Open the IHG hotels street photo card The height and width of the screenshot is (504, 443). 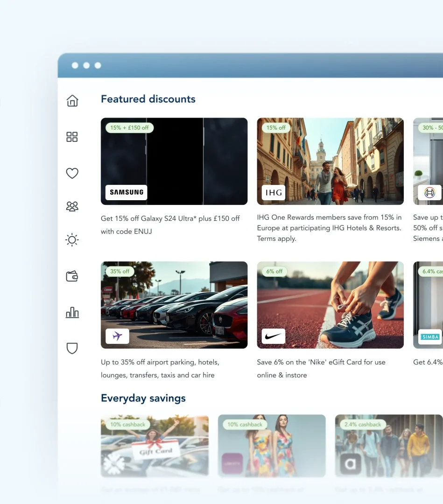click(x=330, y=161)
